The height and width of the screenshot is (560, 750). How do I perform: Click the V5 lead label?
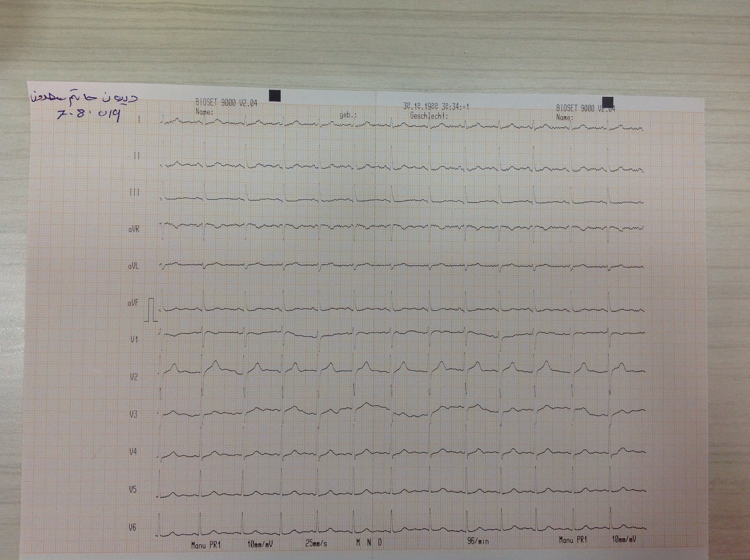(133, 489)
